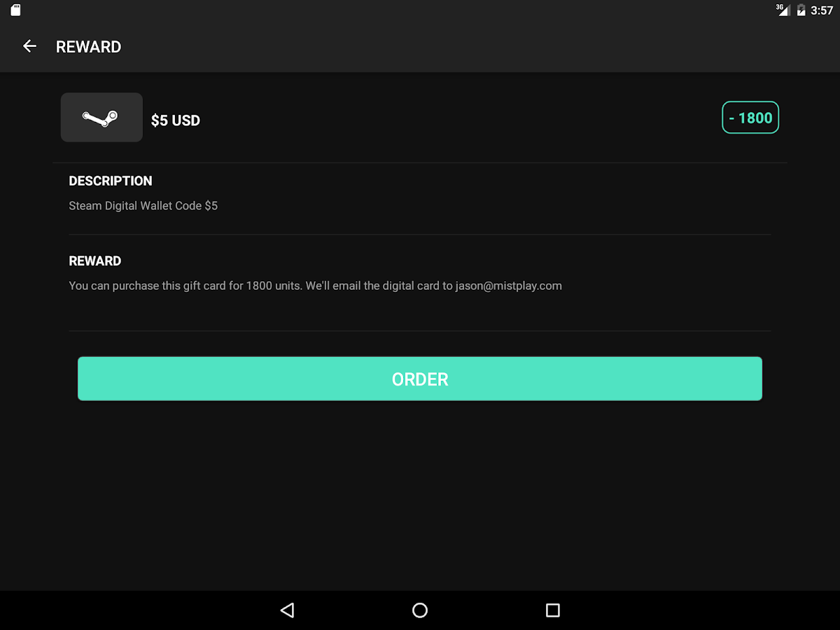Tap the $5 USD reward label
The image size is (840, 630).
(176, 120)
